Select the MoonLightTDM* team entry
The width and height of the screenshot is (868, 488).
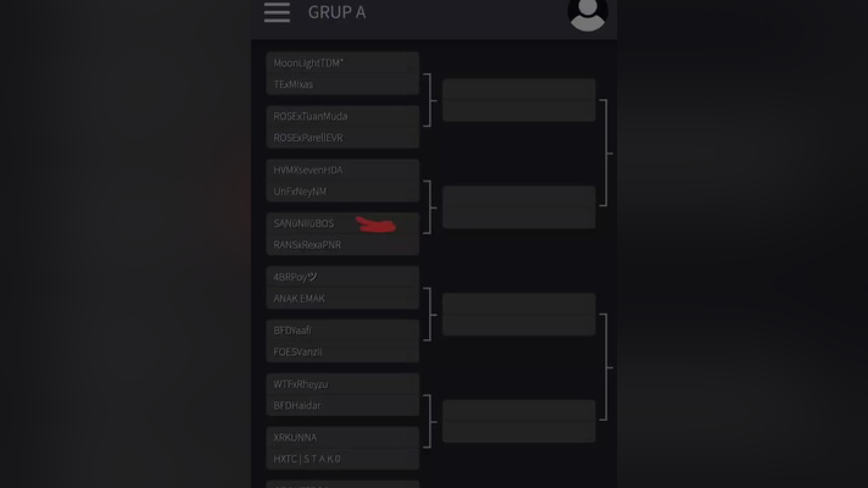click(x=342, y=63)
